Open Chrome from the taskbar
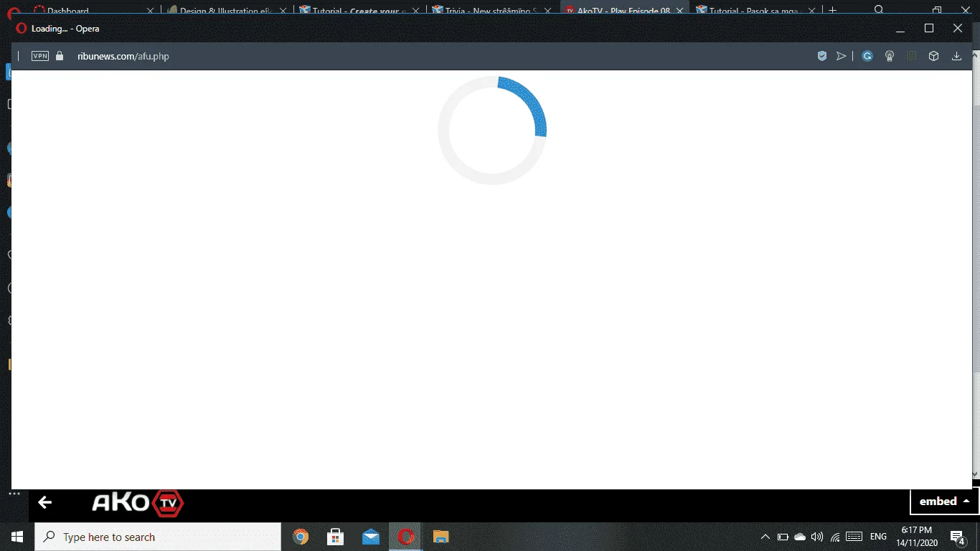980x551 pixels. (x=301, y=537)
